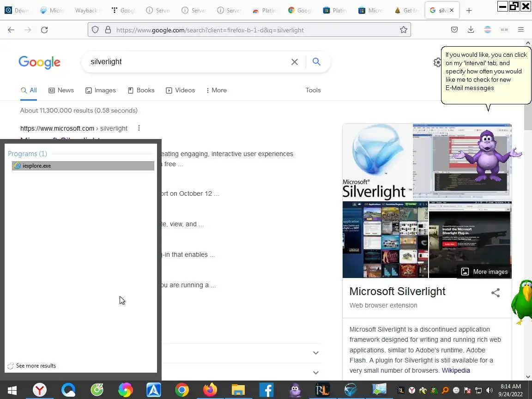Click the green parrot desktop character
The width and height of the screenshot is (532, 399).
(x=522, y=301)
